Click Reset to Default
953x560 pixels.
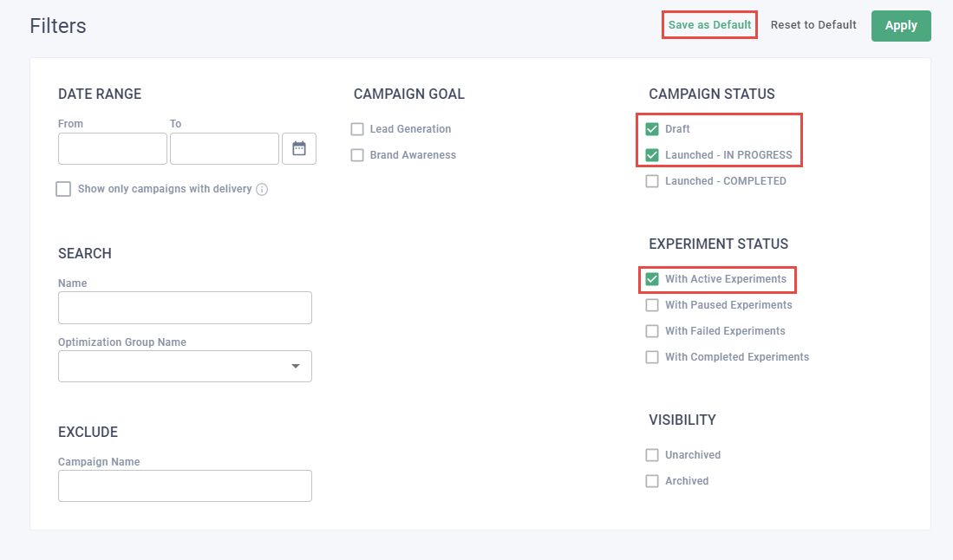click(813, 25)
